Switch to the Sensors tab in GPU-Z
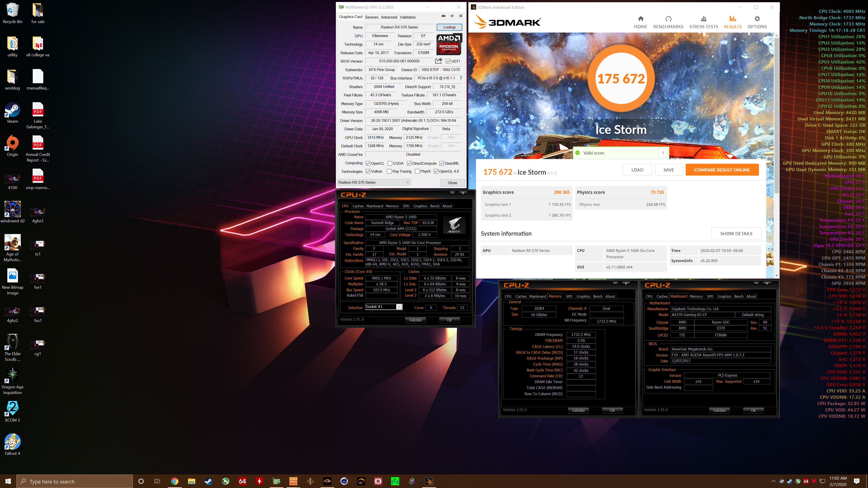 click(372, 17)
